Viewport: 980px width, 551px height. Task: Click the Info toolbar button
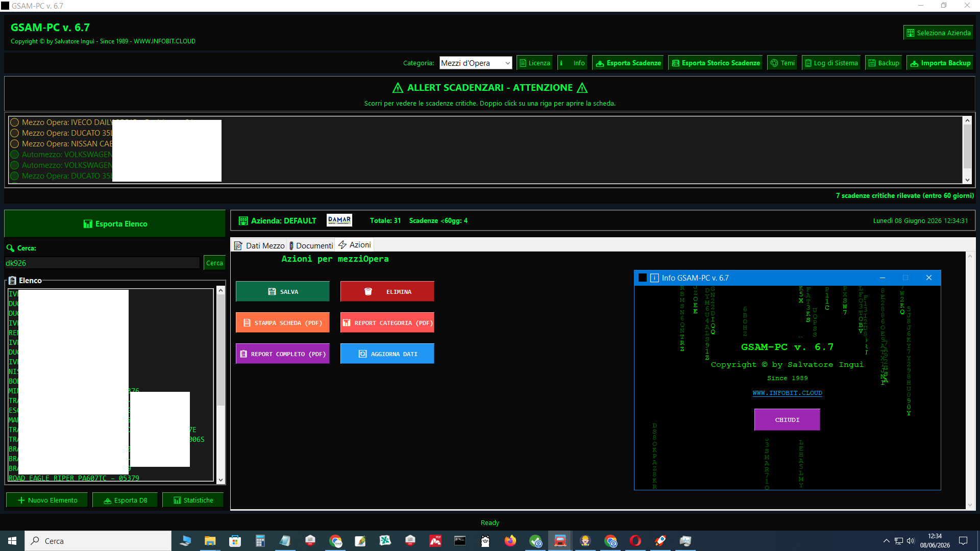pyautogui.click(x=572, y=63)
